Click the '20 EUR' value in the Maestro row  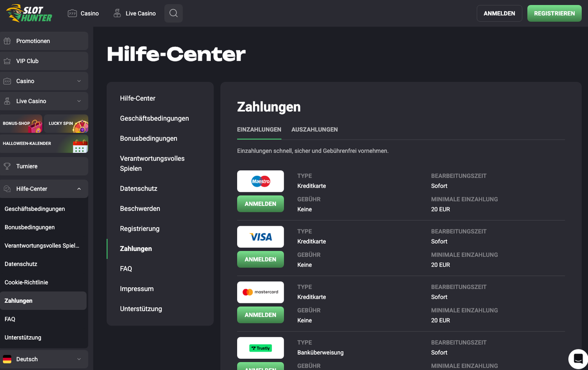tap(441, 209)
